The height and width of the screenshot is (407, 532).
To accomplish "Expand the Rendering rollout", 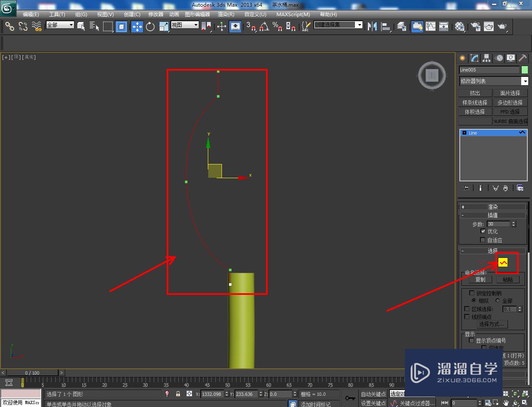I will point(493,207).
